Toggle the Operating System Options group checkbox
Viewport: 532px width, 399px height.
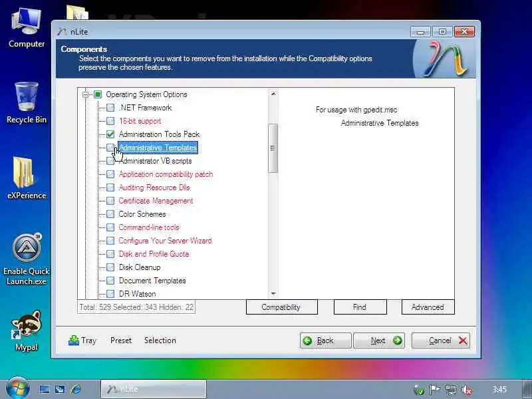(x=98, y=94)
